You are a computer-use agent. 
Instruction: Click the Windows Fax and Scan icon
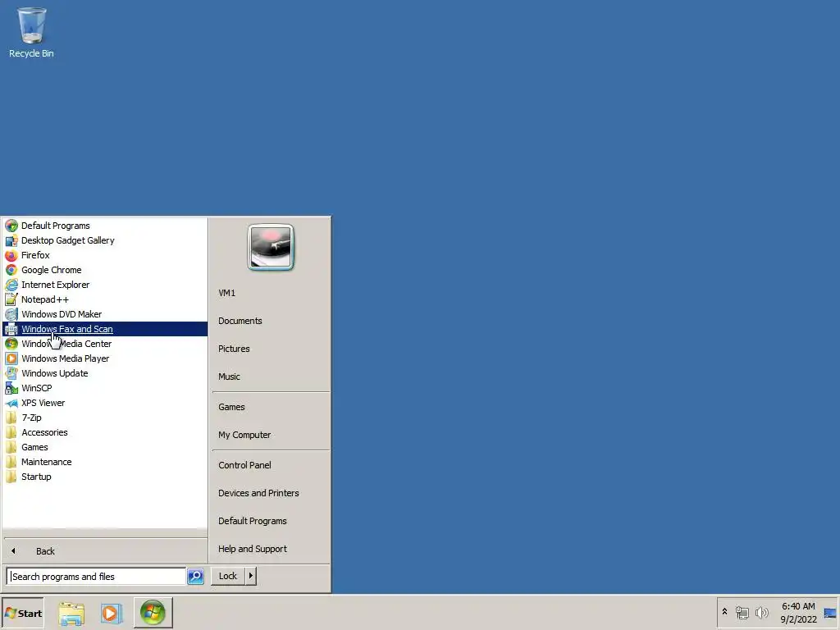(x=11, y=329)
